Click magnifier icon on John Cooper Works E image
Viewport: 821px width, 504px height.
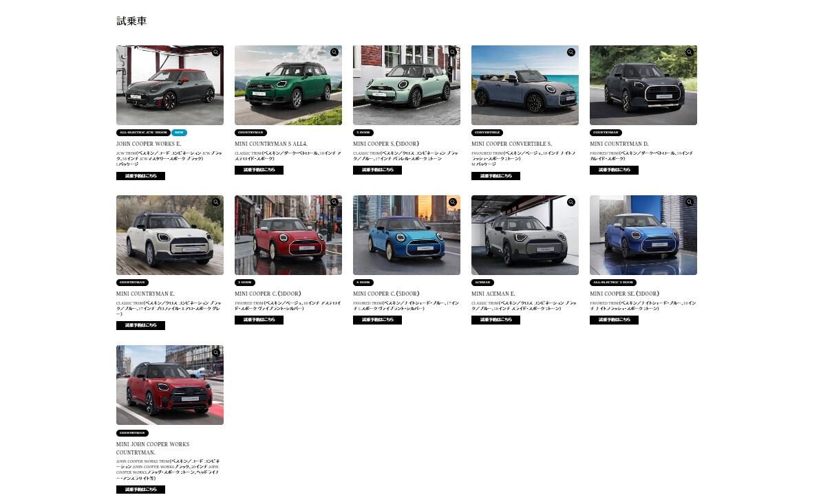click(x=215, y=52)
